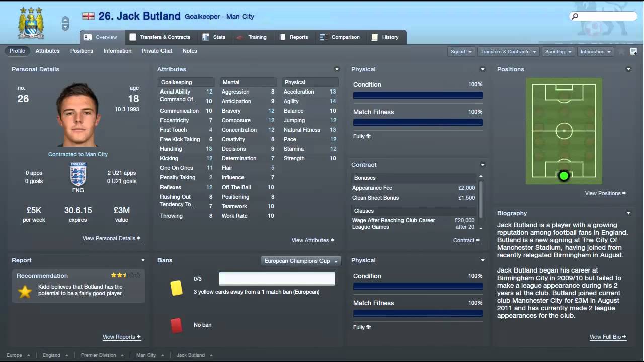Image resolution: width=644 pixels, height=362 pixels.
Task: Expand the Biography panel options arrow
Action: coord(628,213)
